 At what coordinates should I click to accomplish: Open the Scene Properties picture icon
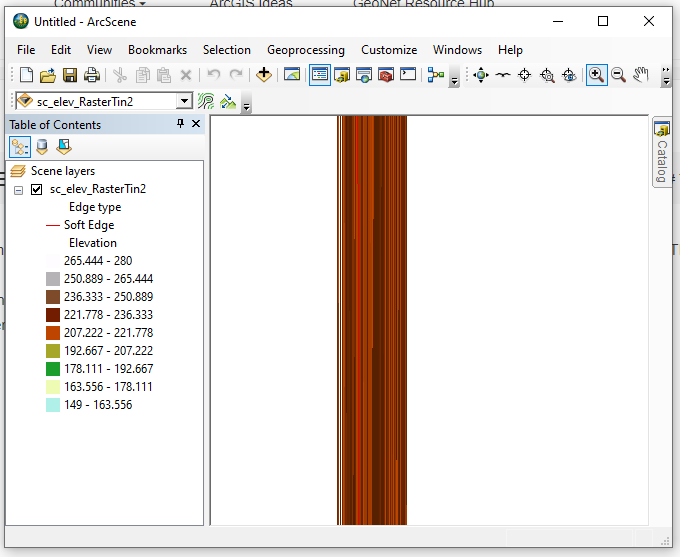[x=292, y=75]
